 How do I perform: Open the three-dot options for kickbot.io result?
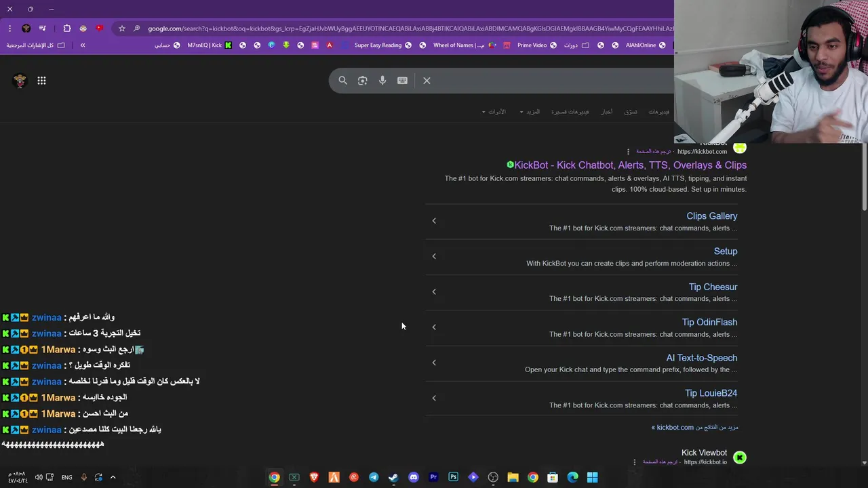[x=635, y=462]
